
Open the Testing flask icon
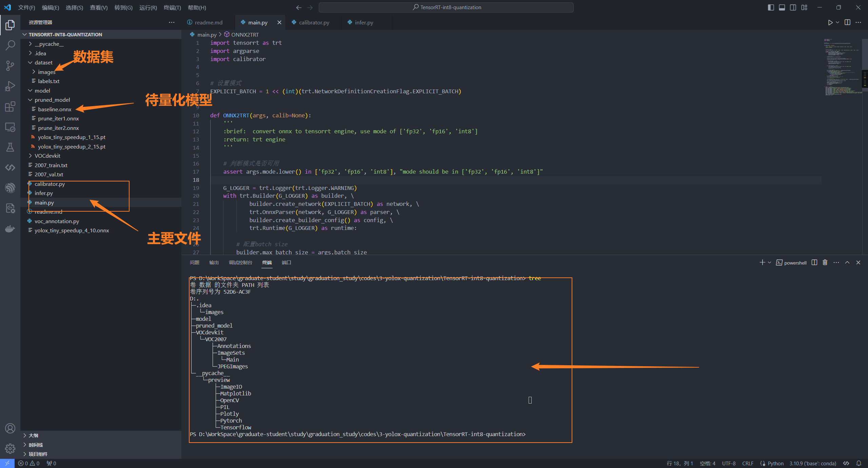click(10, 147)
